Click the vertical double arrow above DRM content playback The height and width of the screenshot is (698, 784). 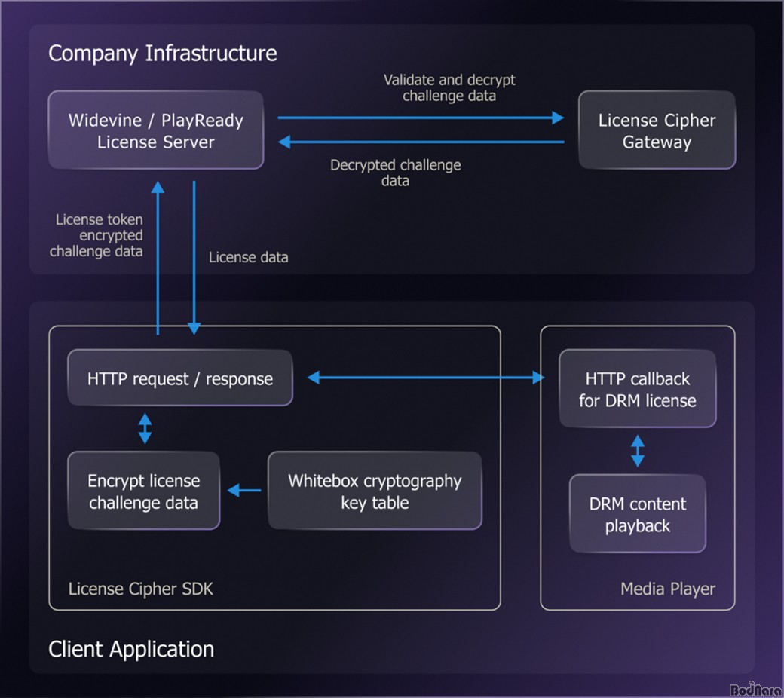638,450
